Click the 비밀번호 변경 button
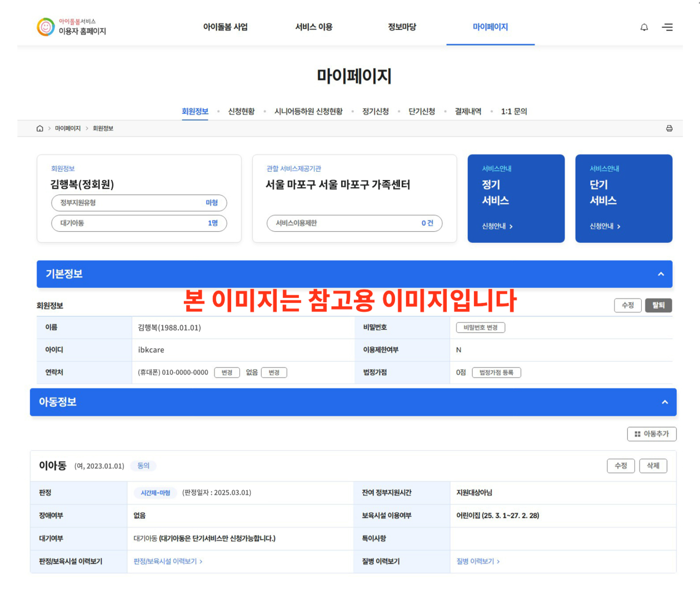Screen dimensions: 700x613 point(479,327)
